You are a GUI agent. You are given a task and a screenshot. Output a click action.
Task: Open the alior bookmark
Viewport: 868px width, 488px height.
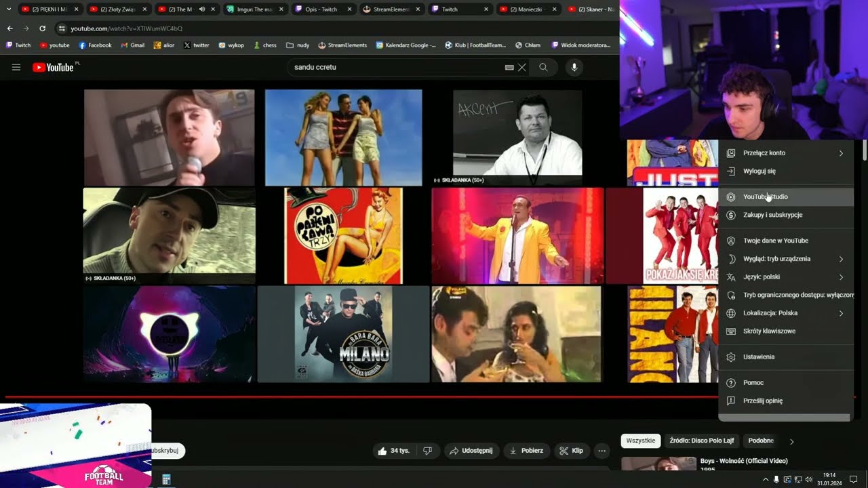(x=164, y=45)
